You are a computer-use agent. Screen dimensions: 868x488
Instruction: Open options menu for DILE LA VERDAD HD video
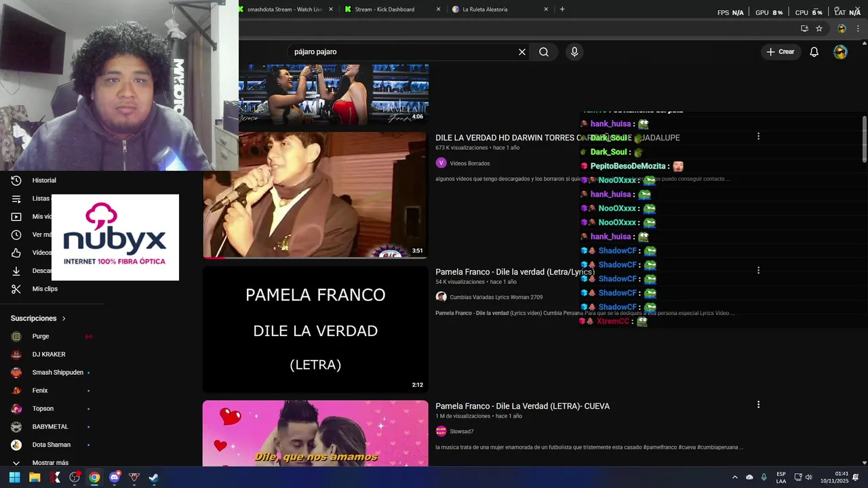tap(758, 136)
